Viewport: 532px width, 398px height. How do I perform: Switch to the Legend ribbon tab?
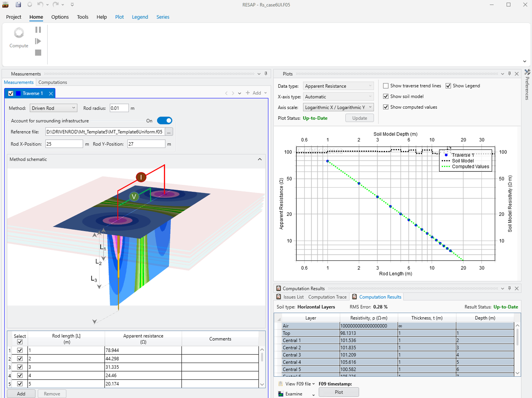point(140,17)
